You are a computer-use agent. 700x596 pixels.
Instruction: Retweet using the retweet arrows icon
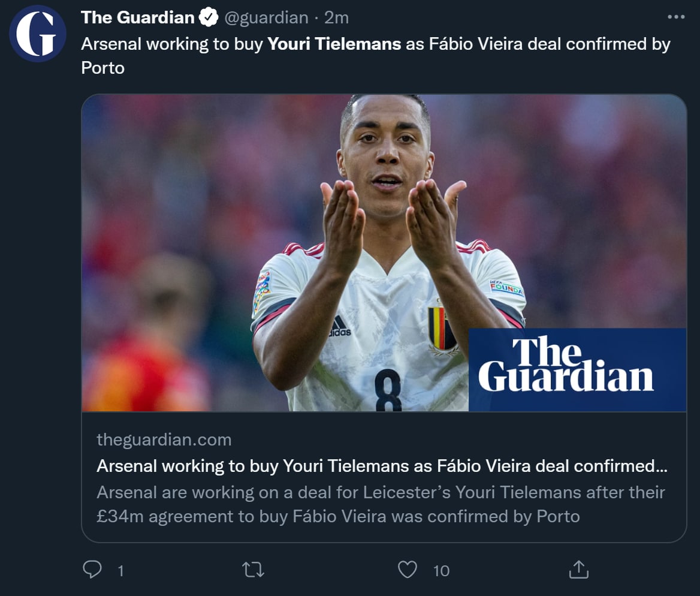point(253,569)
